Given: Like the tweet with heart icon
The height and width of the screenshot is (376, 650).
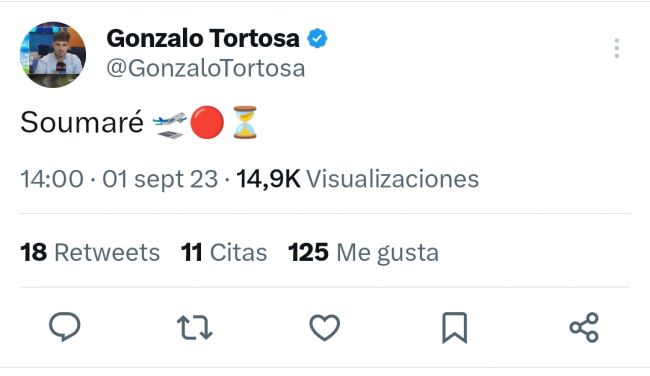Looking at the screenshot, I should tap(325, 327).
